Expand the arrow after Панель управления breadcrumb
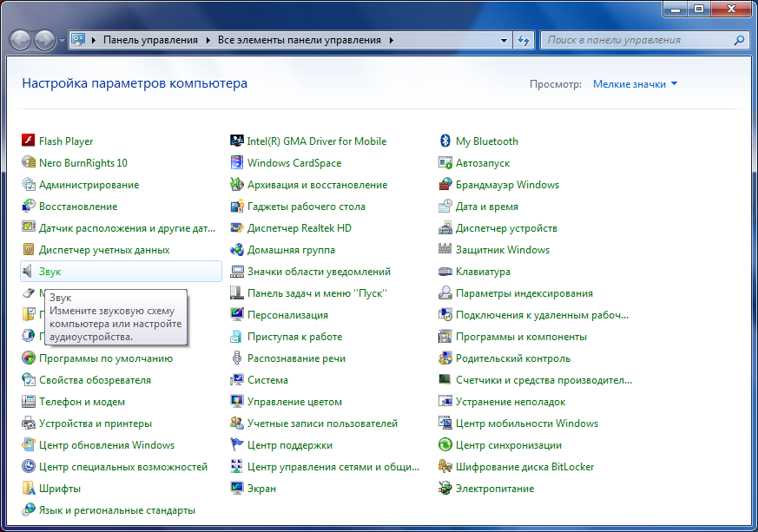758x532 pixels. [x=208, y=40]
